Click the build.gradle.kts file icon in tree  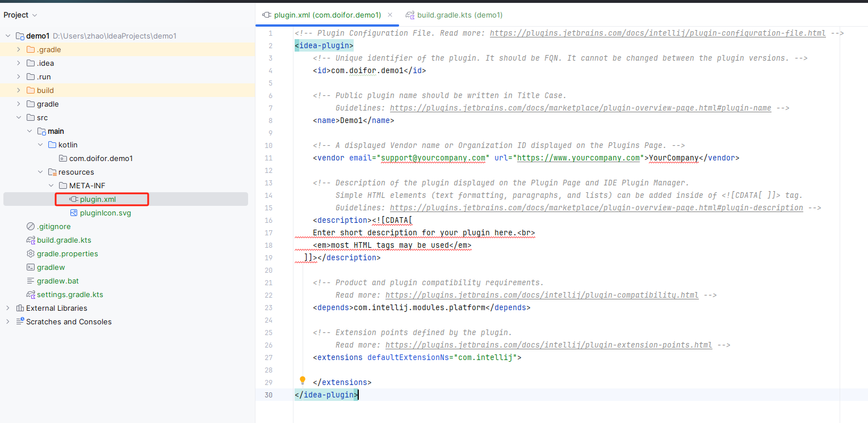(31, 240)
